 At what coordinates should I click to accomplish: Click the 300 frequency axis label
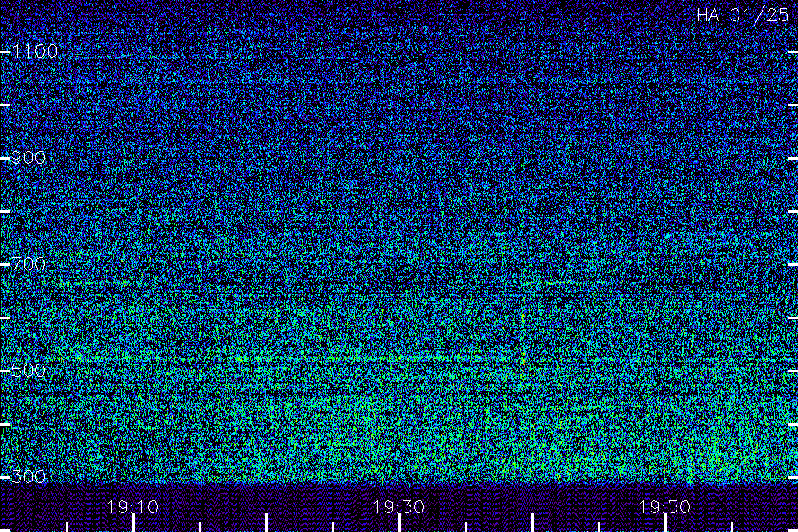coord(28,476)
